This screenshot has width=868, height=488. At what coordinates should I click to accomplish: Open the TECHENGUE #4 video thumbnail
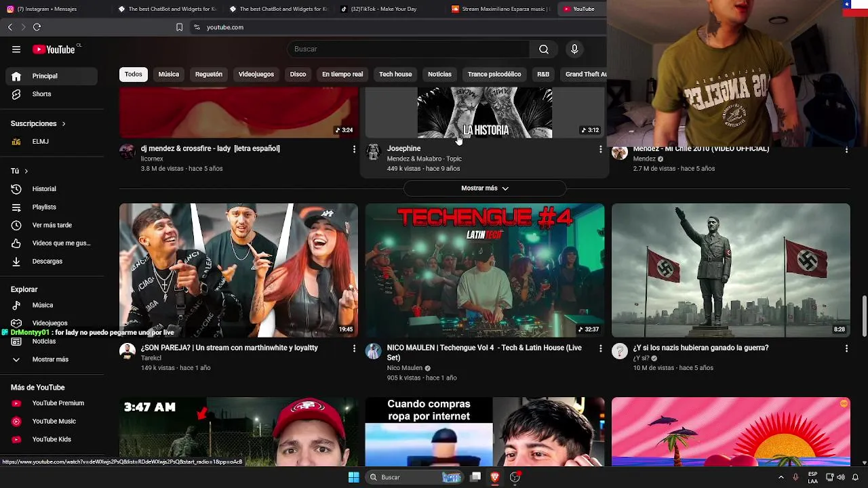click(x=485, y=270)
